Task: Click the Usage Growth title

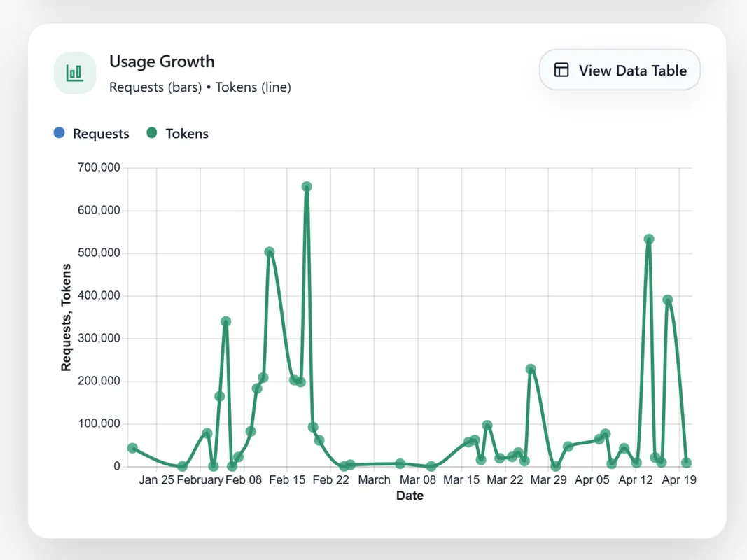Action: [x=162, y=62]
